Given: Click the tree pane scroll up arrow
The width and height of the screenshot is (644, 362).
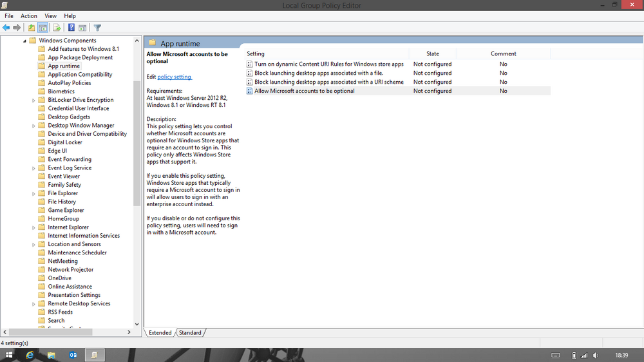Looking at the screenshot, I should click(137, 41).
